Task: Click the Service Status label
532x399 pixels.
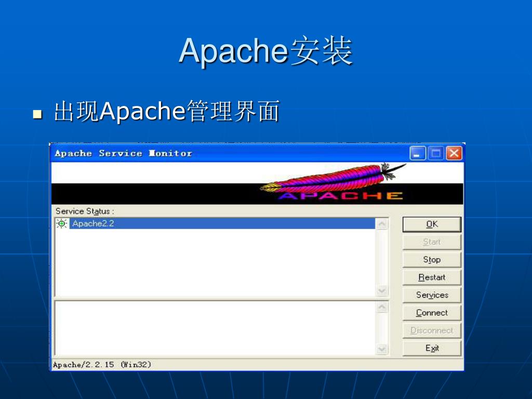Action: (x=85, y=211)
